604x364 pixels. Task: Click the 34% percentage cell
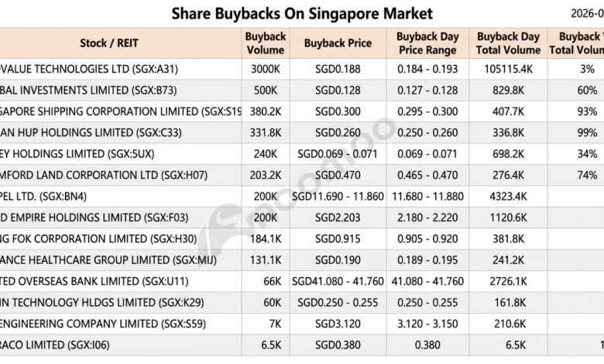pyautogui.click(x=587, y=154)
